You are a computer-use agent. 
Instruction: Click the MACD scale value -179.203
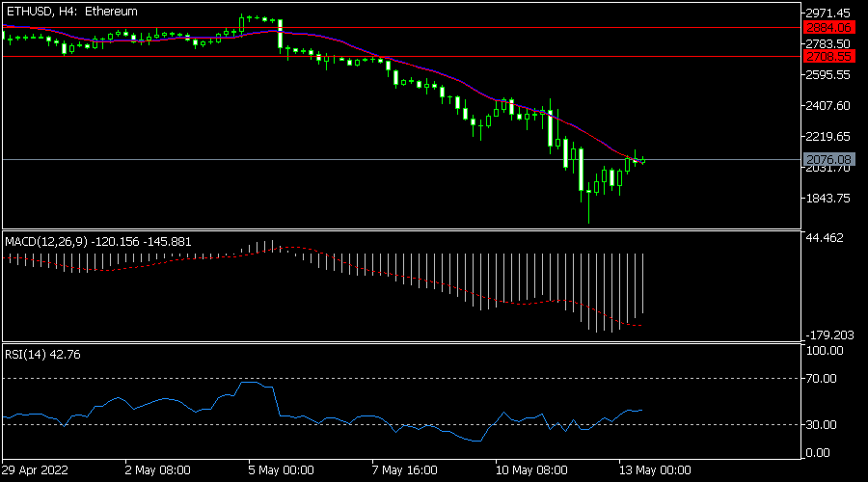click(x=828, y=335)
